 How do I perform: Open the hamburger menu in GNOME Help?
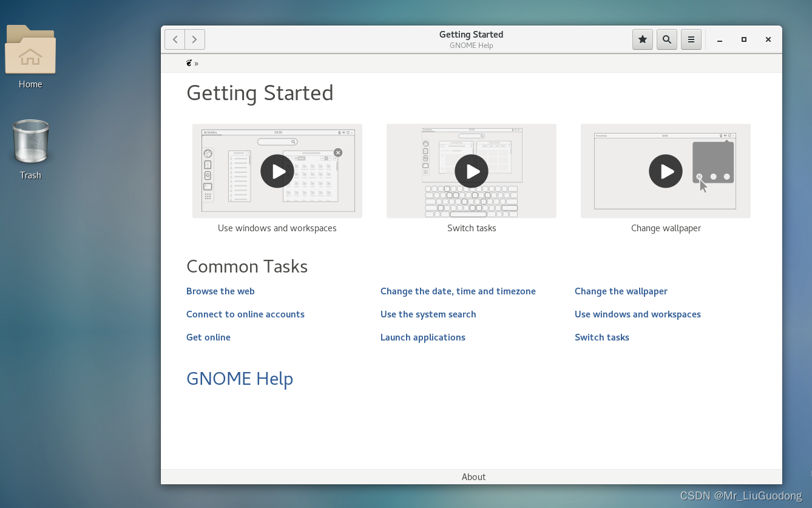coord(691,39)
